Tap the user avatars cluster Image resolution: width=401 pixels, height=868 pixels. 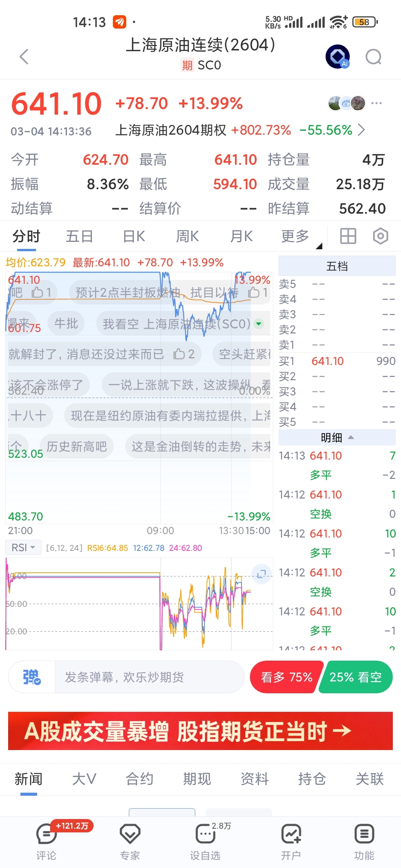pos(347,103)
